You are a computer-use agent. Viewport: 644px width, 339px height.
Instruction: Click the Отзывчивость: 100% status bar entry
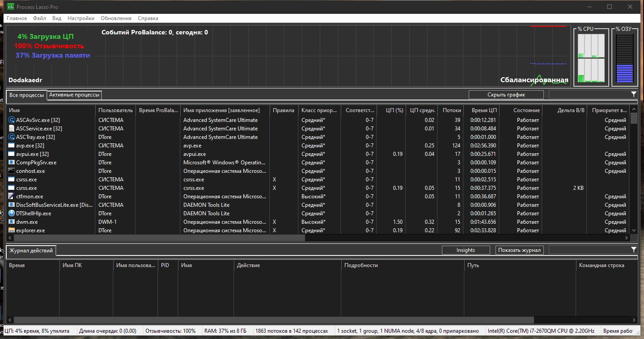tap(171, 331)
